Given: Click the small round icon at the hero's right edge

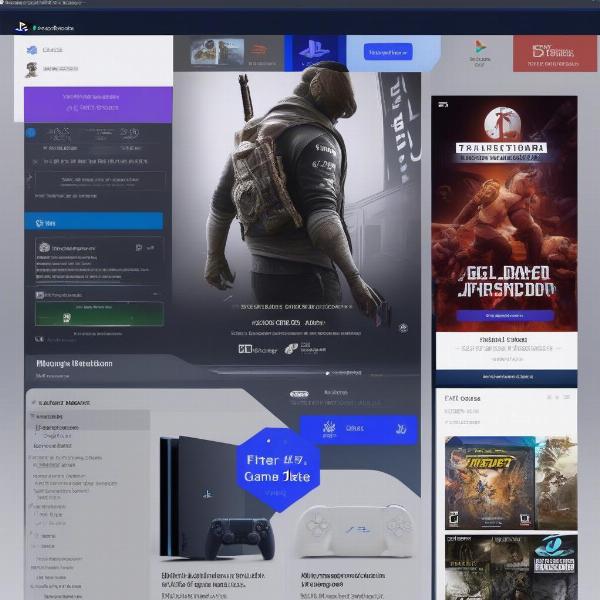Looking at the screenshot, I should (403, 328).
